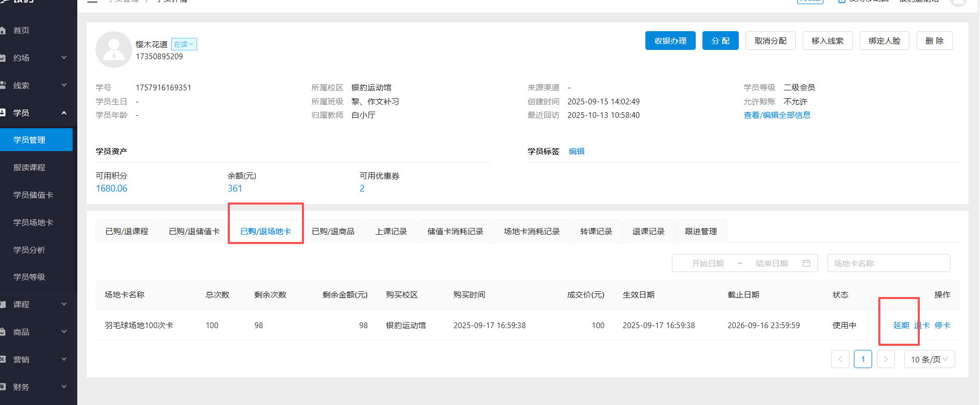Screen dimensions: 980x405
Task: Expand the 课程 menu chevron
Action: pyautogui.click(x=64, y=304)
